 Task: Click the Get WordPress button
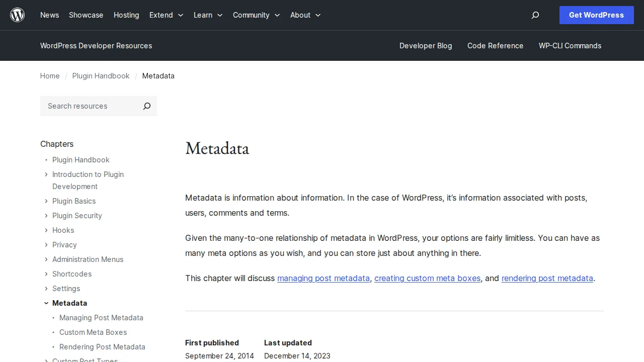point(596,15)
